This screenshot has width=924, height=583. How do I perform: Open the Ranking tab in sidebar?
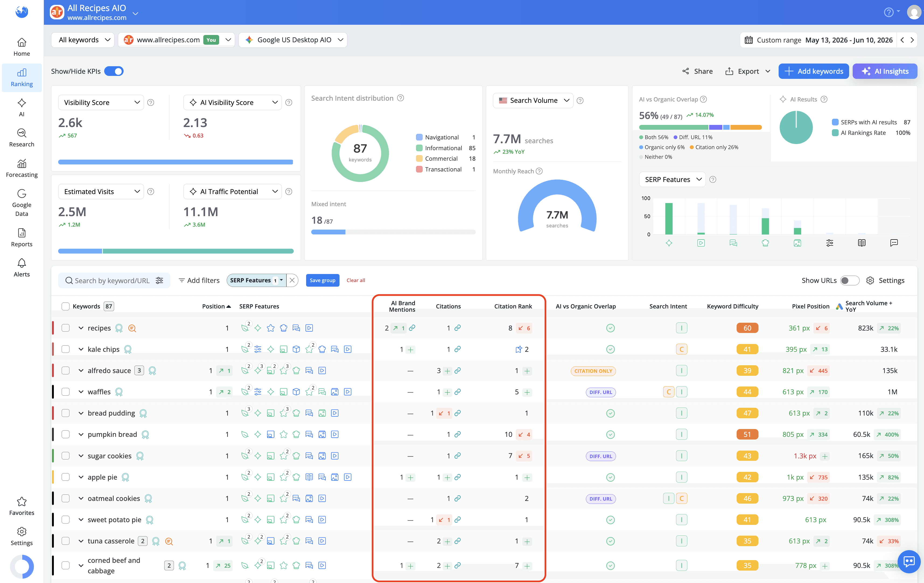click(x=22, y=78)
